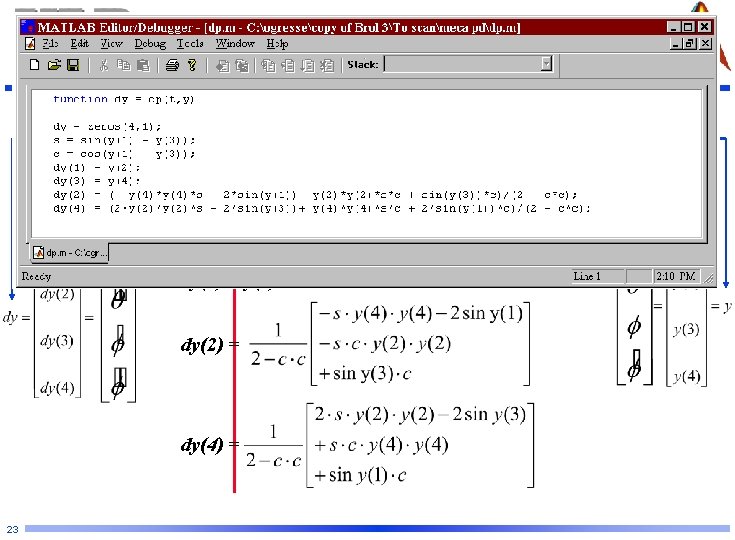
Task: Minimize the inner document window
Action: (x=675, y=44)
